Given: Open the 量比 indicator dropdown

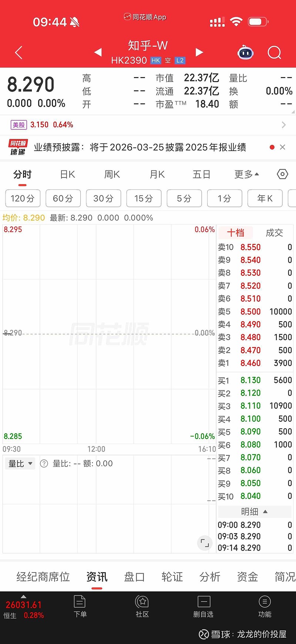Looking at the screenshot, I should (20, 464).
